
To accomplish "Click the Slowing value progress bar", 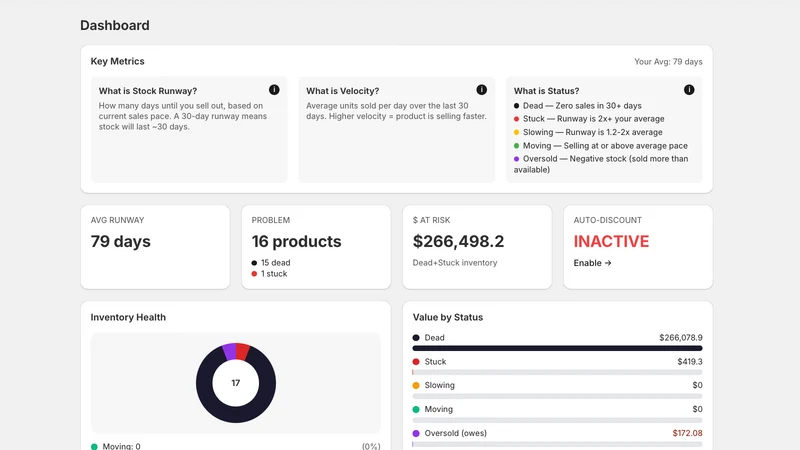I will point(557,396).
